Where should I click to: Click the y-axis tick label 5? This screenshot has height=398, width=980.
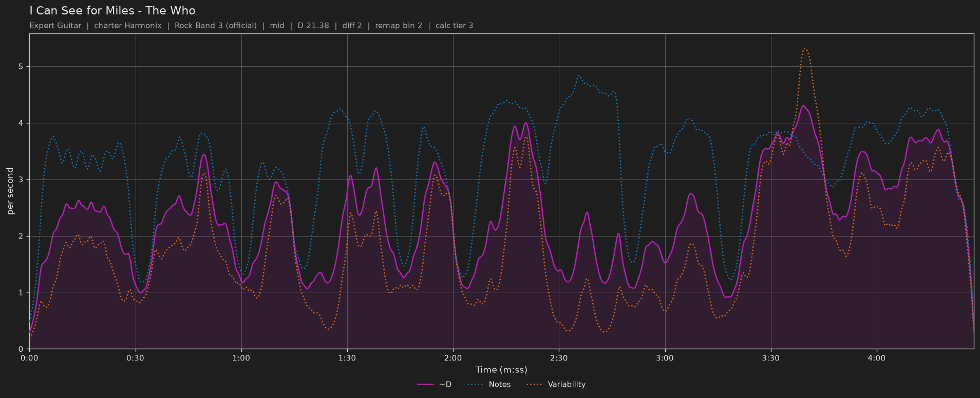point(22,67)
